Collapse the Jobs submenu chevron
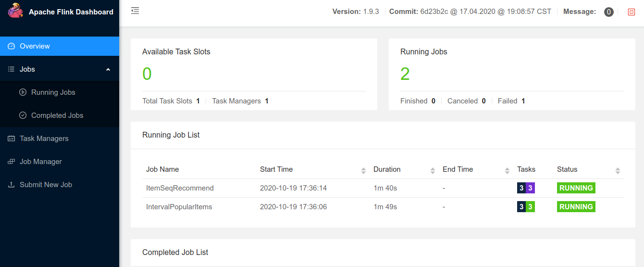This screenshot has height=267, width=644. pyautogui.click(x=108, y=69)
